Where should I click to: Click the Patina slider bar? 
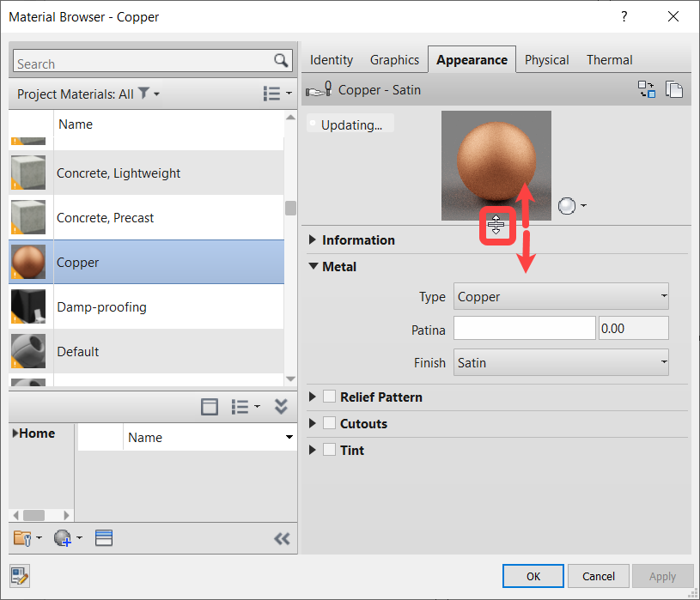coord(525,328)
